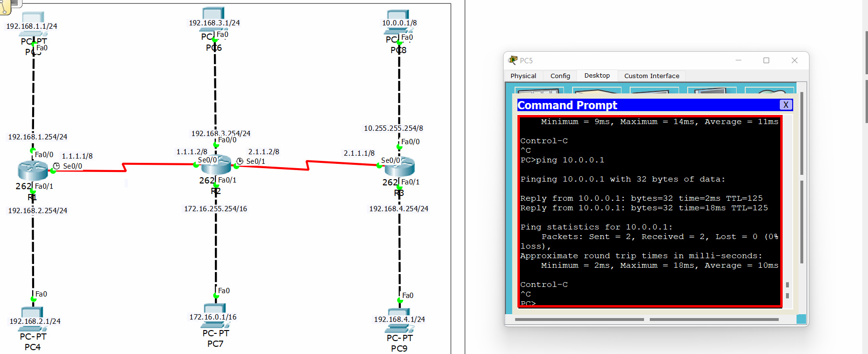The image size is (868, 354).
Task: Click the note icon in workspace corner
Action: 5,6
